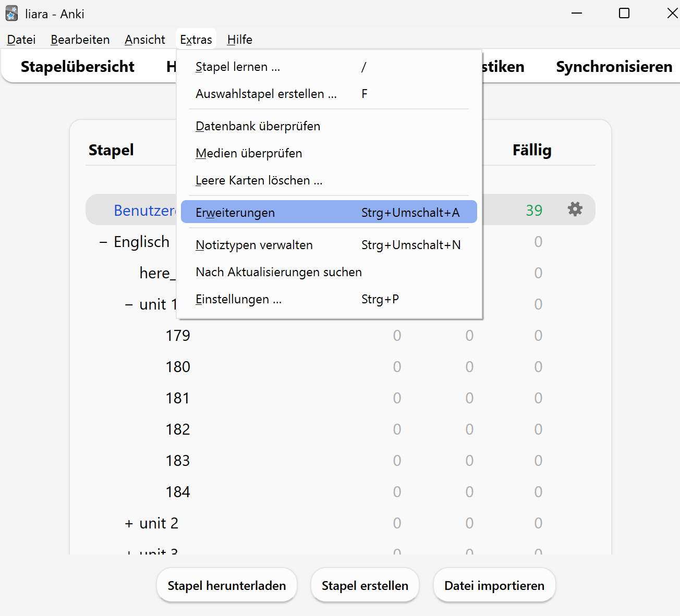The height and width of the screenshot is (616, 680).
Task: Open the Datei menu
Action: [x=21, y=40]
